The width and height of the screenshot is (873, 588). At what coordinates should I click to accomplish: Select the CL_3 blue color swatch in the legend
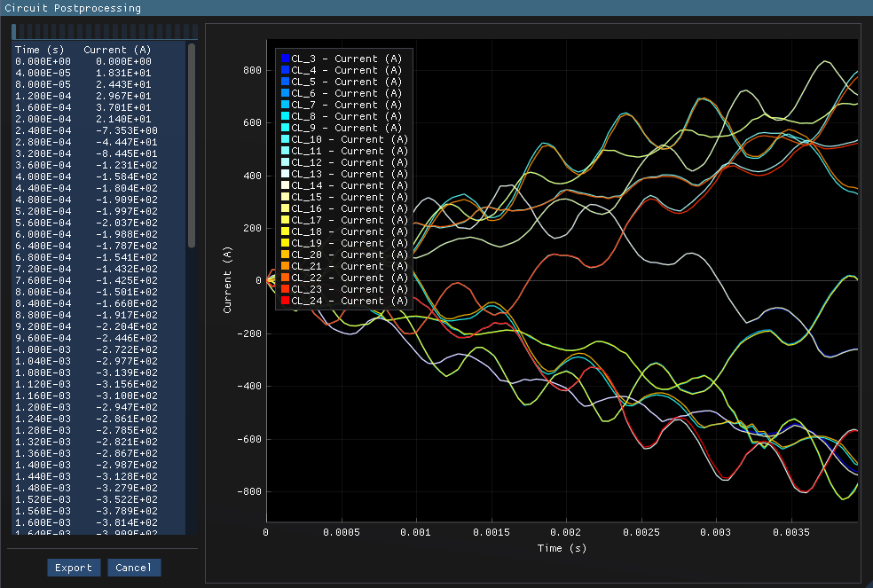click(285, 59)
